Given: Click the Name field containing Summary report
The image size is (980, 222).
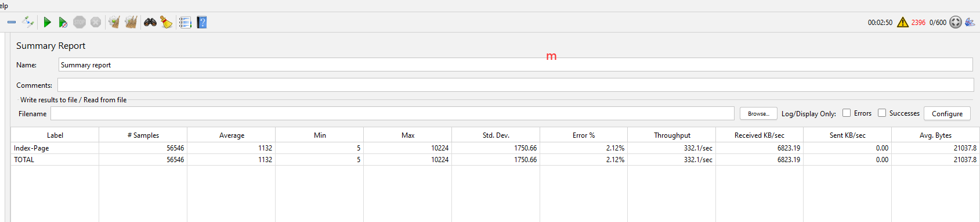Looking at the screenshot, I should point(515,65).
